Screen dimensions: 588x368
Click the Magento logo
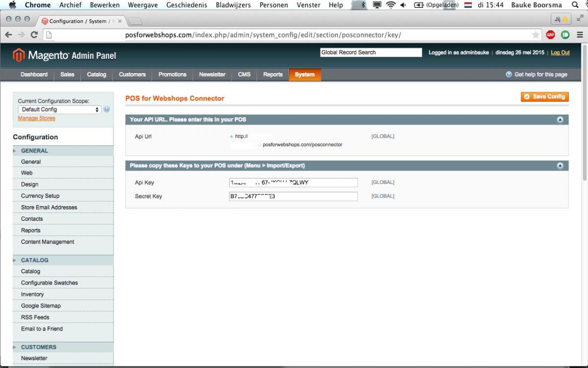click(65, 55)
